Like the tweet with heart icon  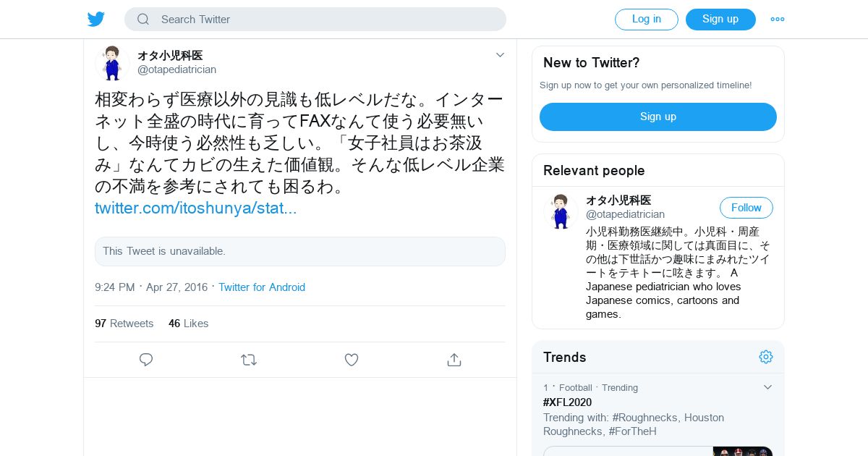(352, 360)
